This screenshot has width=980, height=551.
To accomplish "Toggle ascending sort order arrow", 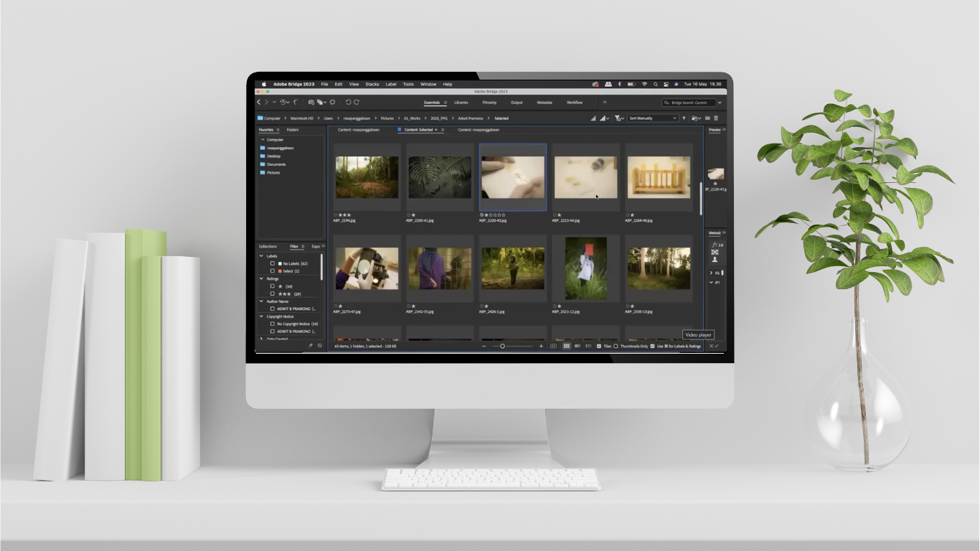I will (684, 118).
